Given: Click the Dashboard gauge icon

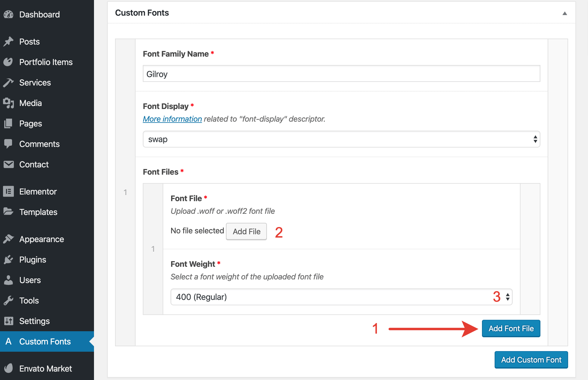Looking at the screenshot, I should click(x=8, y=14).
